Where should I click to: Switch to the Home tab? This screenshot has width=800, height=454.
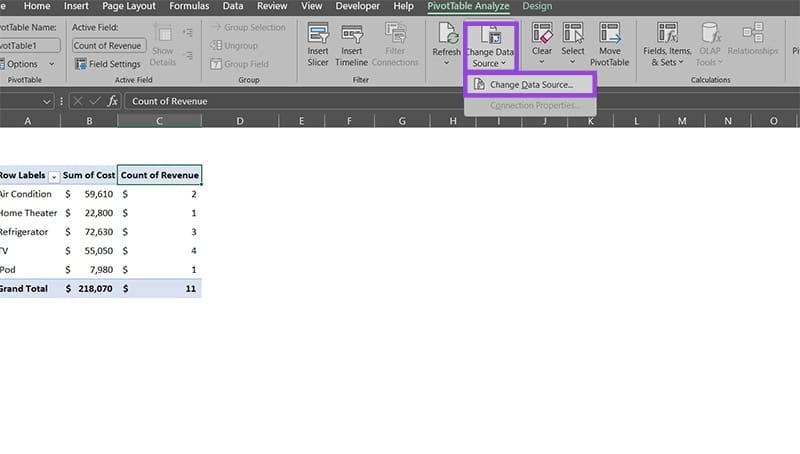click(x=37, y=6)
